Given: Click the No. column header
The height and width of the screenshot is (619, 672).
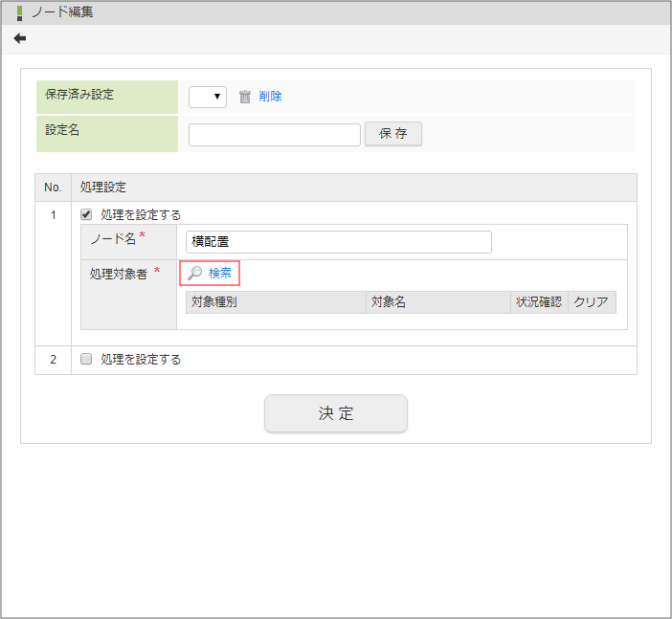Looking at the screenshot, I should point(54,188).
